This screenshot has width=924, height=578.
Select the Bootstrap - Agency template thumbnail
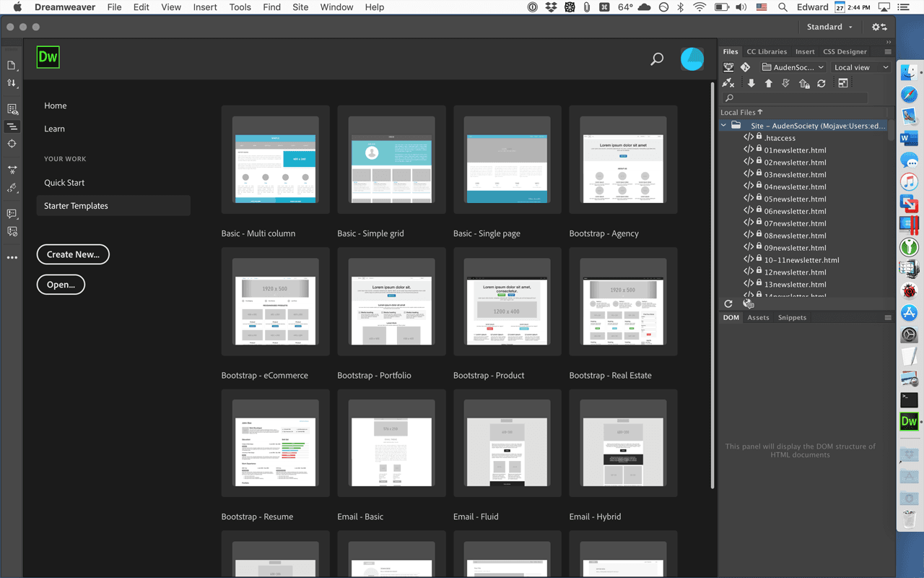coord(624,160)
